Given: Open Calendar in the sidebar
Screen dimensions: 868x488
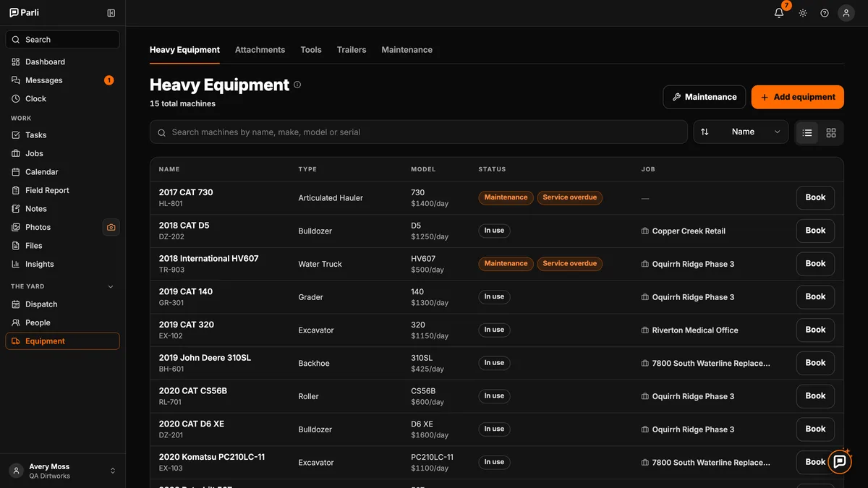Looking at the screenshot, I should pos(62,171).
